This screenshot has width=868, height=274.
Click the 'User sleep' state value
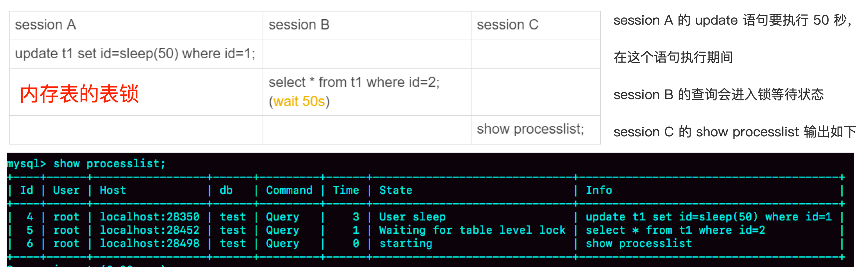(412, 217)
